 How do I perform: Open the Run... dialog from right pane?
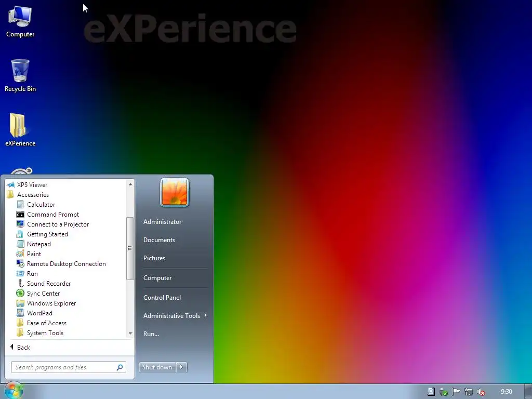[x=151, y=334]
